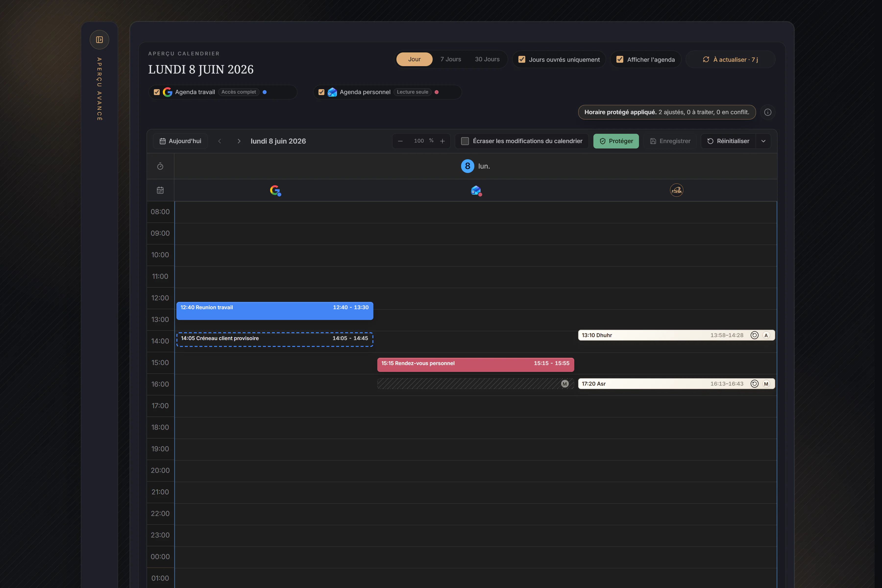
Task: Click the Outlook calendar column icon
Action: pyautogui.click(x=476, y=191)
